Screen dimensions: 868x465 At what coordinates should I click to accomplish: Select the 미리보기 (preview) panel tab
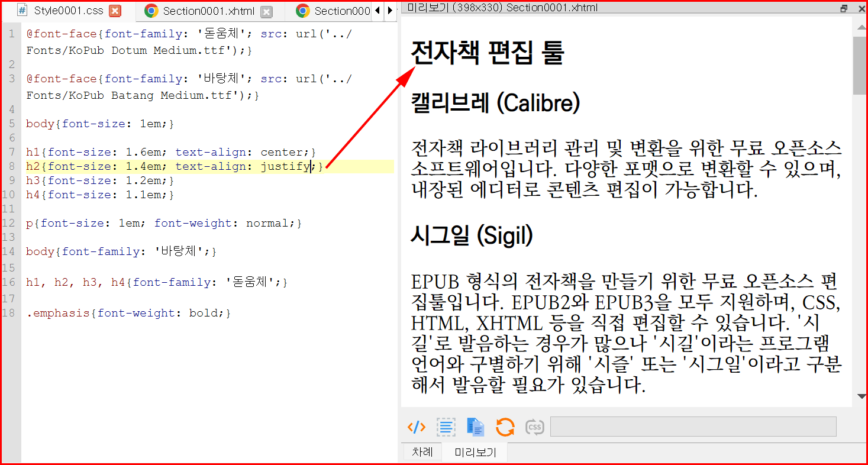click(475, 453)
